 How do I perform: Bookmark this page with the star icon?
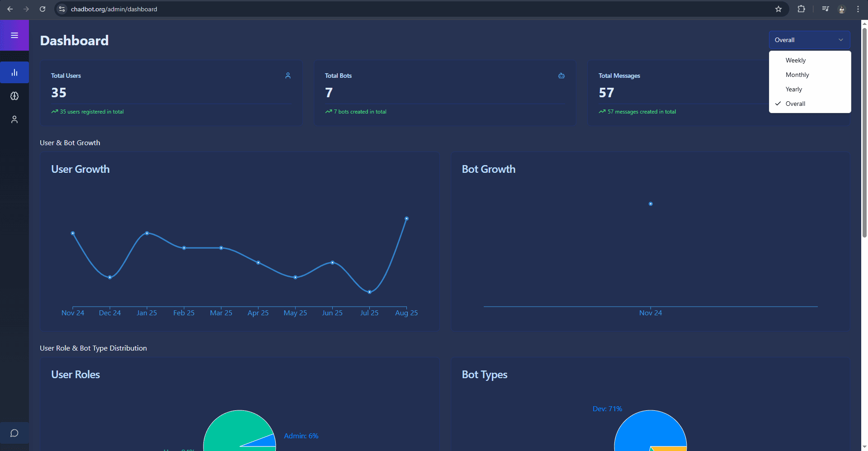(778, 9)
